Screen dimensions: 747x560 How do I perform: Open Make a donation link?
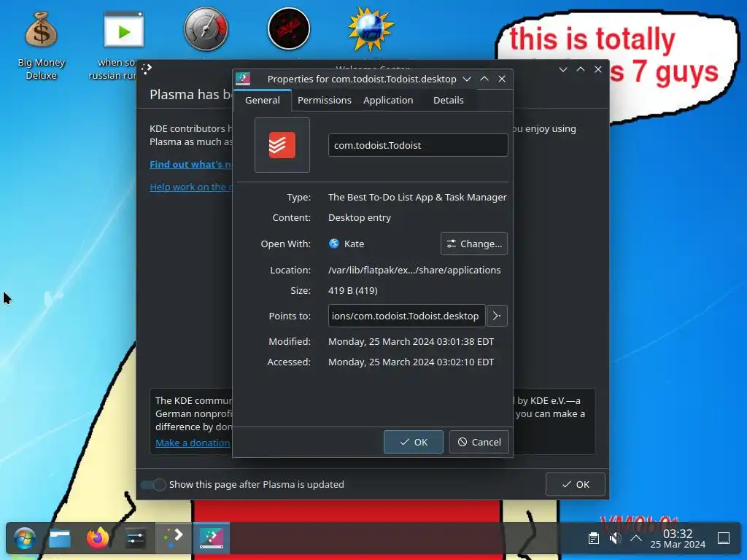[193, 443]
